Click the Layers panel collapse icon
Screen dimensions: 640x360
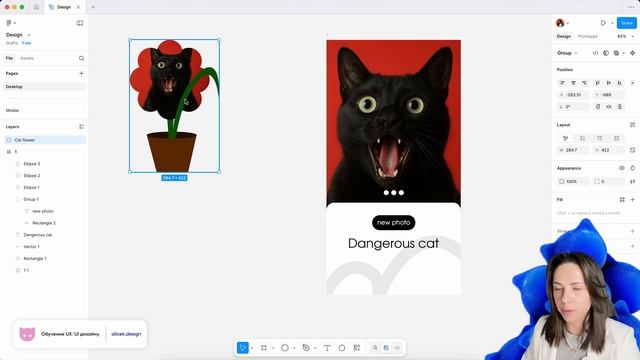coord(81,127)
